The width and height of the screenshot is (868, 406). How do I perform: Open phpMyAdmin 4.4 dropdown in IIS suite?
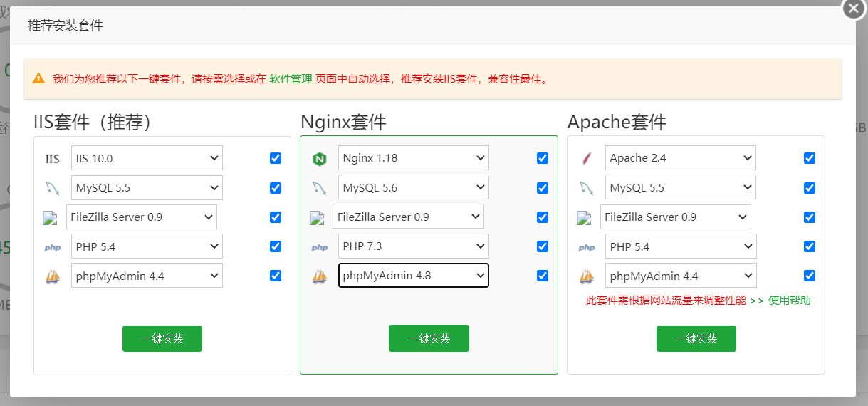pos(147,276)
